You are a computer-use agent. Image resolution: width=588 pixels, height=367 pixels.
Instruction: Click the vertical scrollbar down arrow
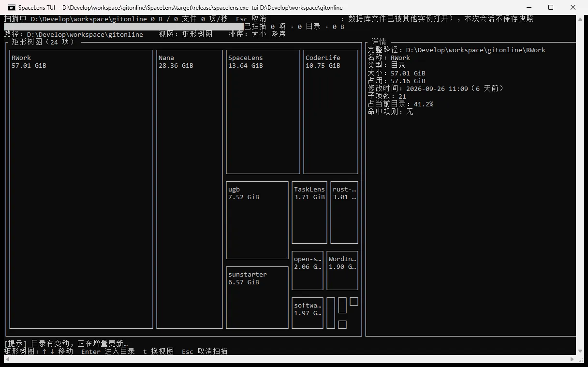click(580, 352)
